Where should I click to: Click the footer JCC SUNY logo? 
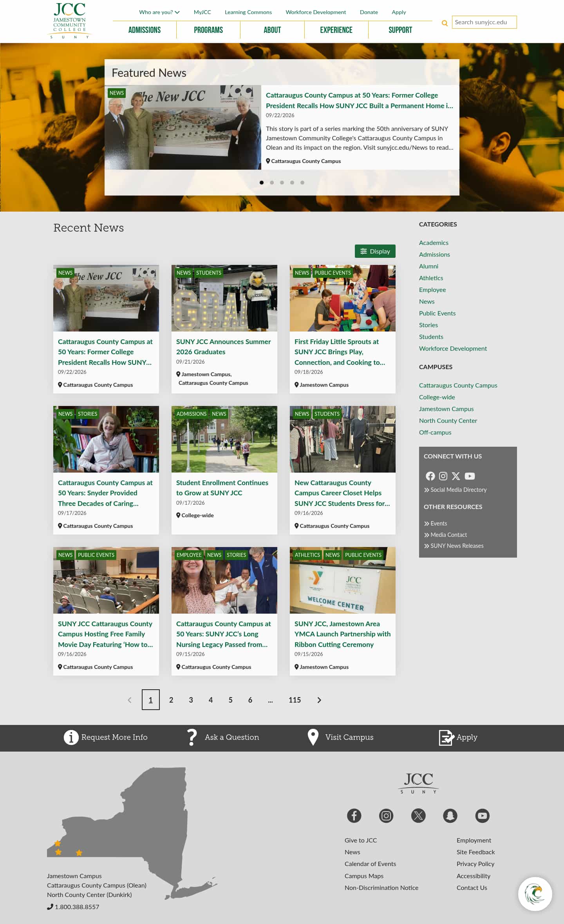pos(418,783)
